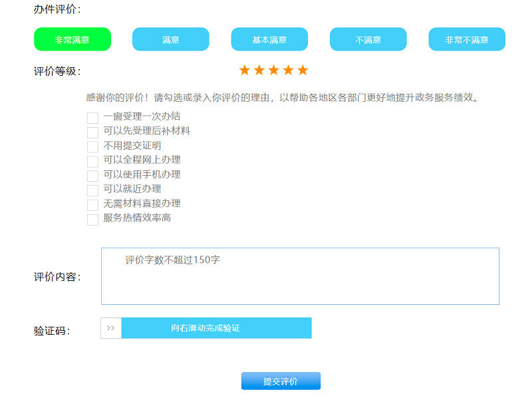Screen dimensions: 532x402
Task: Select the 非常满意 rating button
Action: point(72,39)
